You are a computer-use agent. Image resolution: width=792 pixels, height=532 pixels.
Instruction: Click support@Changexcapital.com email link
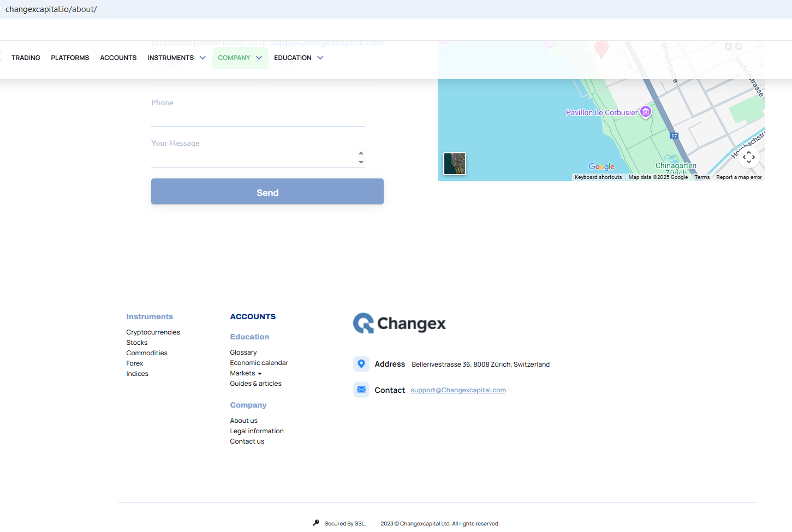[x=458, y=390]
